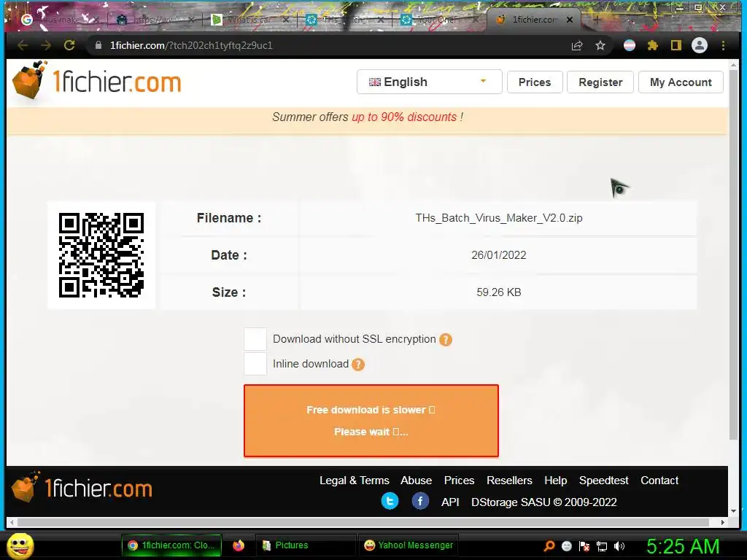Switch to the 'Your OneFi' tab

click(x=438, y=20)
